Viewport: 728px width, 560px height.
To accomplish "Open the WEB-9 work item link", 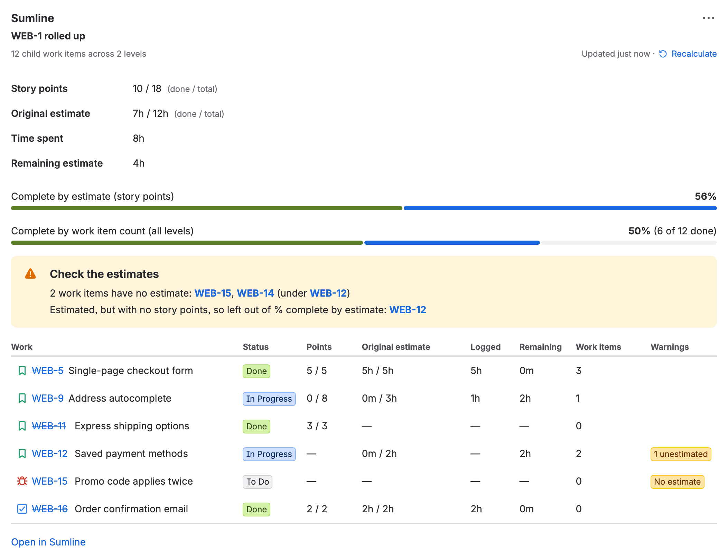I will click(x=48, y=398).
